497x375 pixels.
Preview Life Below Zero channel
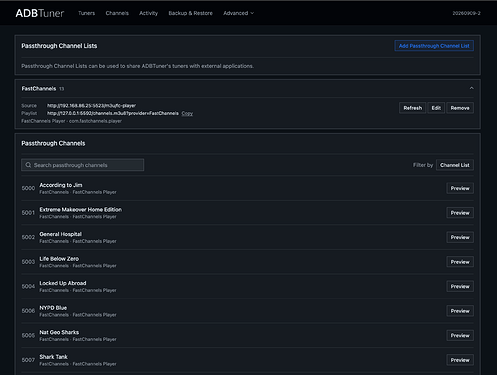[460, 262]
